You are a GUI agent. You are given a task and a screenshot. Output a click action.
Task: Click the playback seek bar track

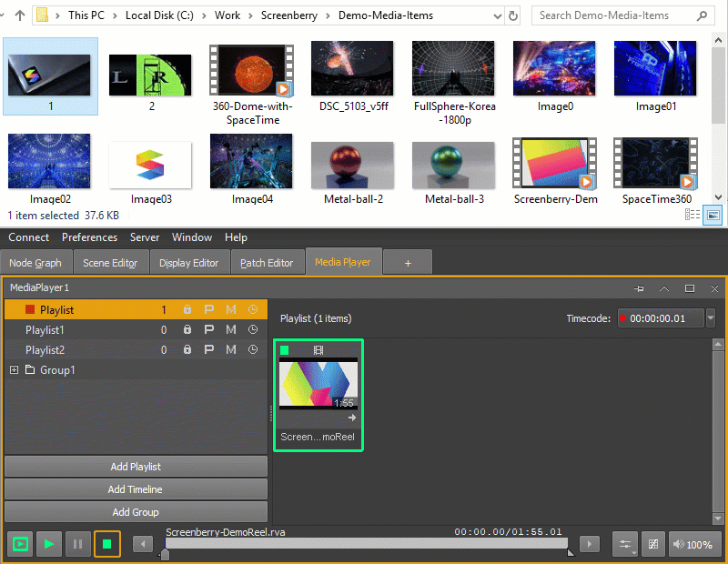point(367,544)
